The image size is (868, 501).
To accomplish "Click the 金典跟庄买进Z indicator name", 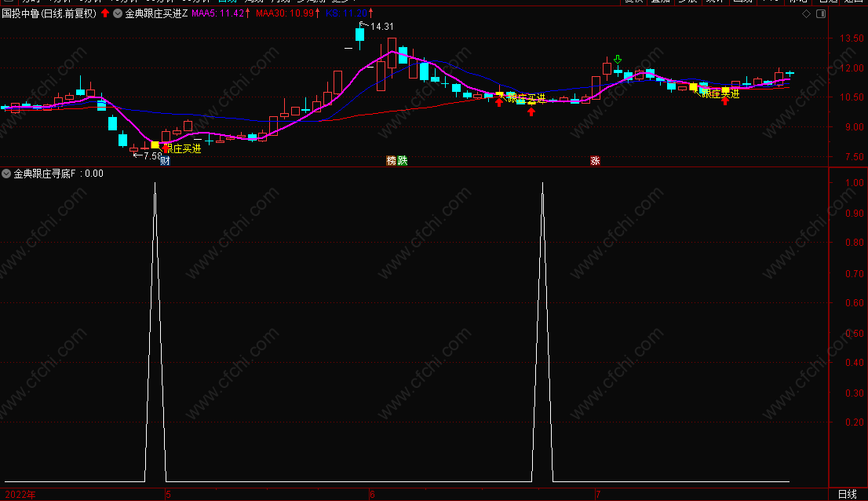I will point(156,13).
